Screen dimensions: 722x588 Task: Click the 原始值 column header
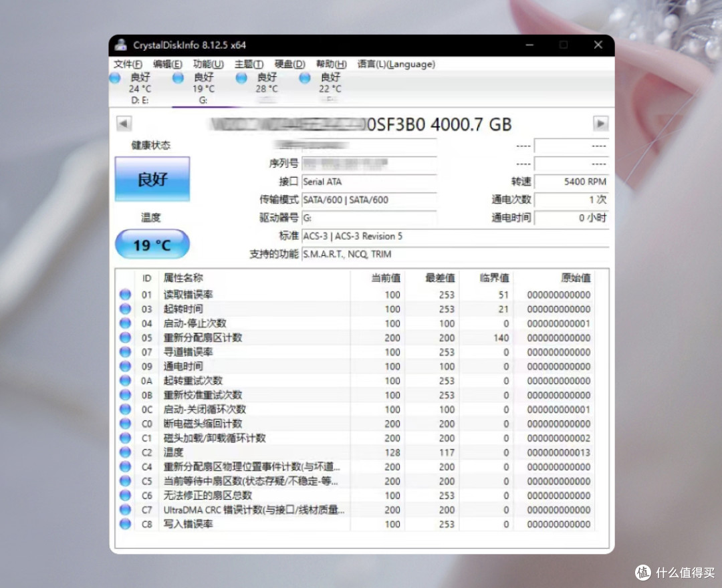(576, 278)
